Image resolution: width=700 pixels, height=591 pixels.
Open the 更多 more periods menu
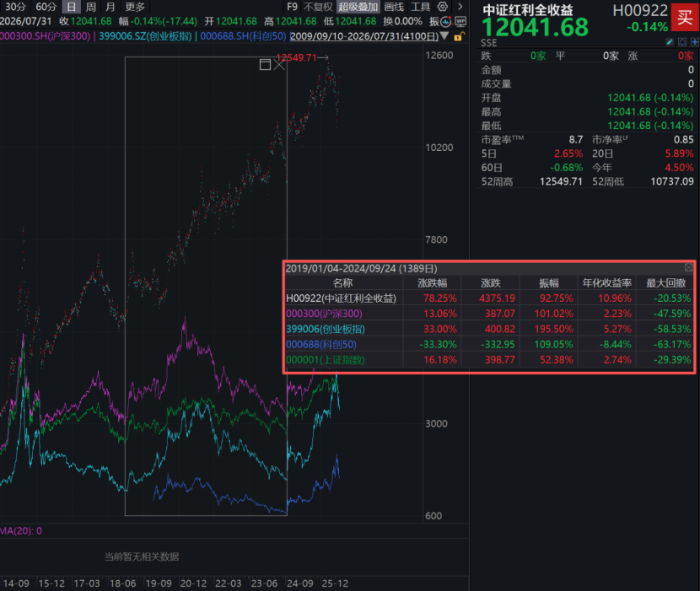(135, 7)
